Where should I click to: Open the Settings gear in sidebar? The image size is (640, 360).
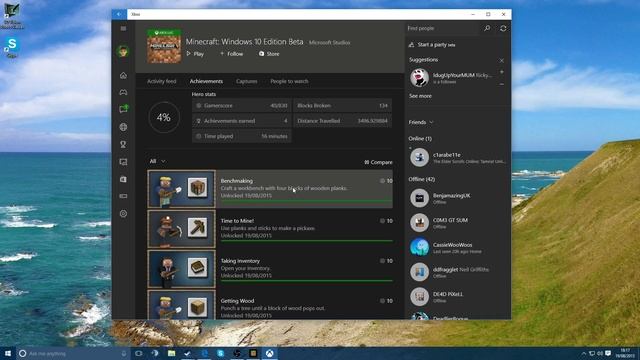(x=123, y=213)
